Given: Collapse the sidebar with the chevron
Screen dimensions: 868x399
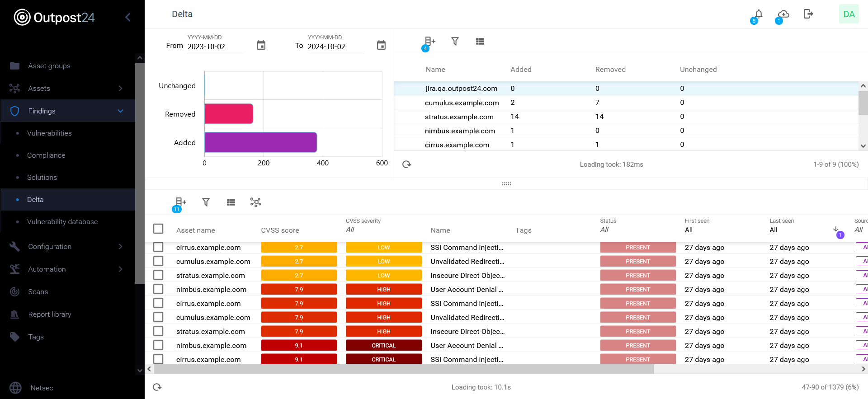Looking at the screenshot, I should tap(128, 17).
